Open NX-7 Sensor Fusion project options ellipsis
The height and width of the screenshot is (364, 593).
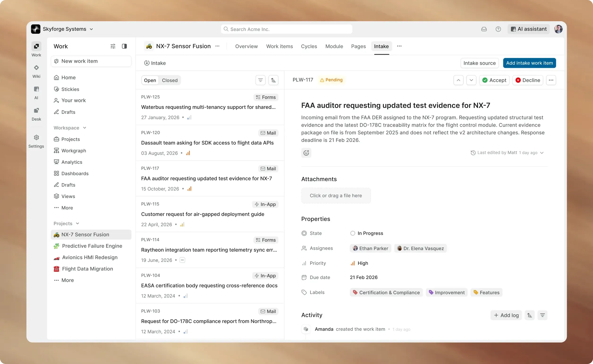pos(217,46)
